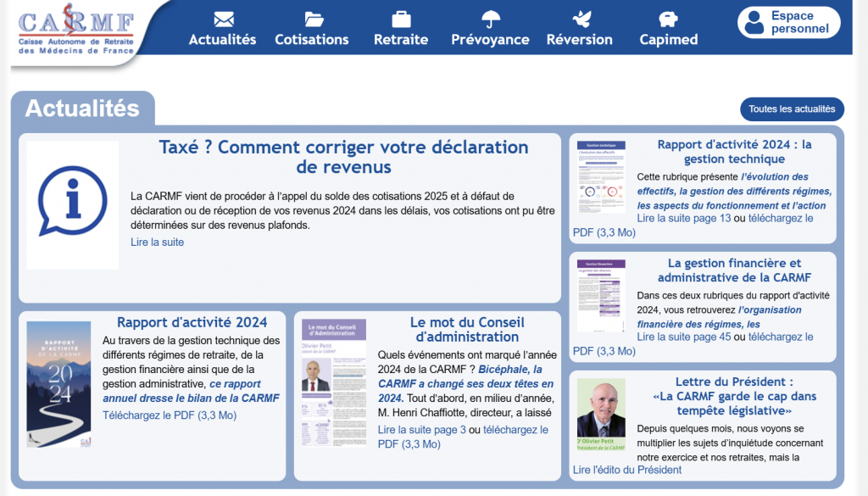Image resolution: width=868 pixels, height=496 pixels.
Task: Click the Actualités section heading tab
Action: coord(82,108)
